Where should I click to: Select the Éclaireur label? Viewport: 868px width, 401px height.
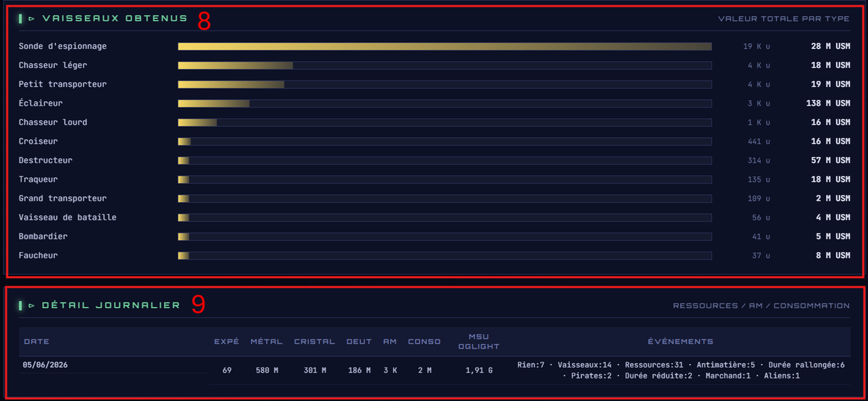[41, 103]
